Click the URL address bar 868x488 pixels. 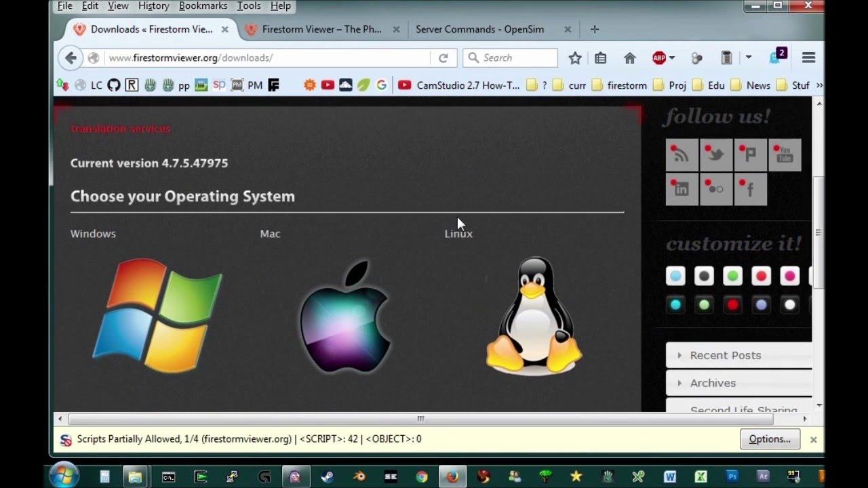click(x=268, y=58)
